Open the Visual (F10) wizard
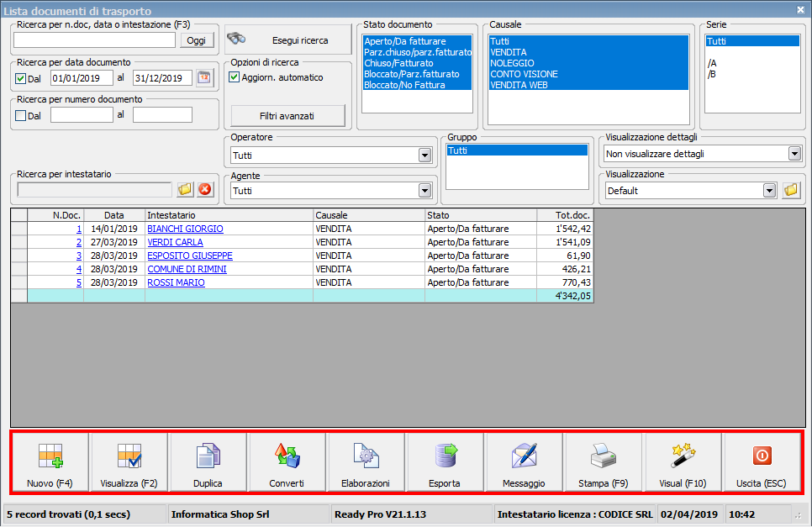 pyautogui.click(x=683, y=462)
